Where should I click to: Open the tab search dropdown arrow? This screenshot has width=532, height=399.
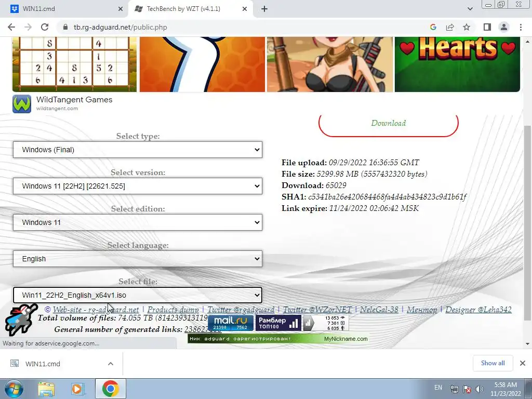pos(470,9)
